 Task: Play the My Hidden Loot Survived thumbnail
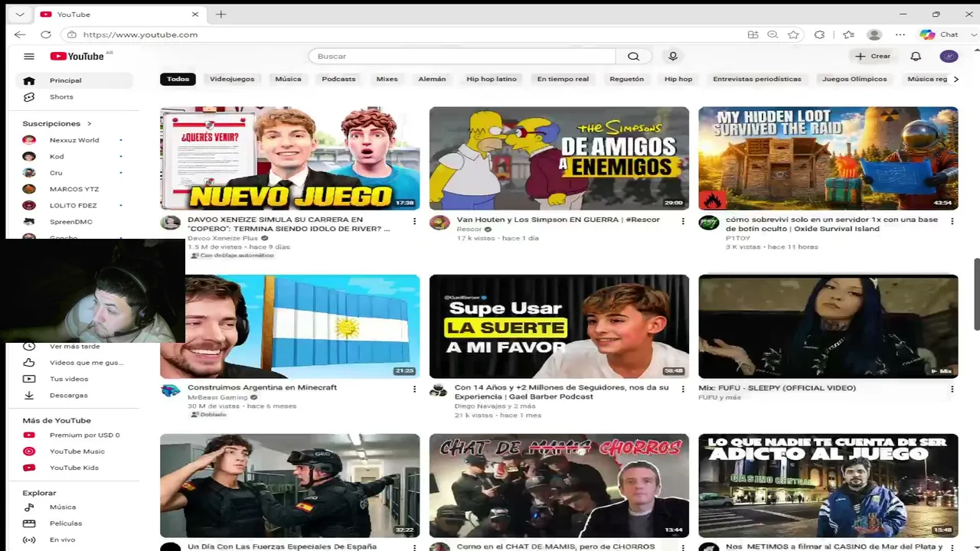click(828, 158)
